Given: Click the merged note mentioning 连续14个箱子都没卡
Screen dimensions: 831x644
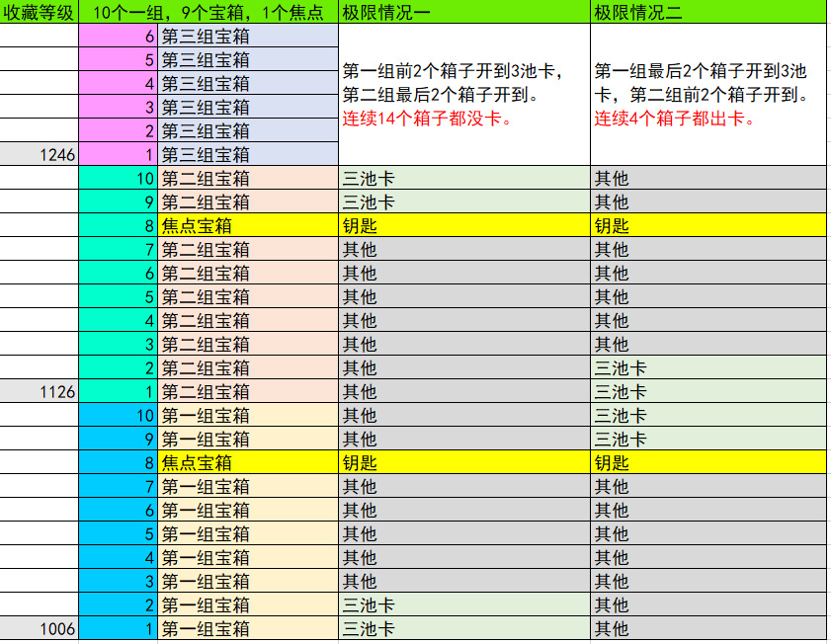Looking at the screenshot, I should (x=464, y=95).
